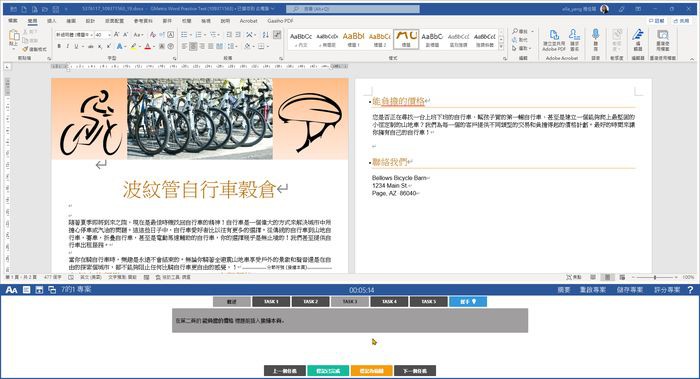
Task: Click the Enclose Characters icon
Action: point(171,46)
